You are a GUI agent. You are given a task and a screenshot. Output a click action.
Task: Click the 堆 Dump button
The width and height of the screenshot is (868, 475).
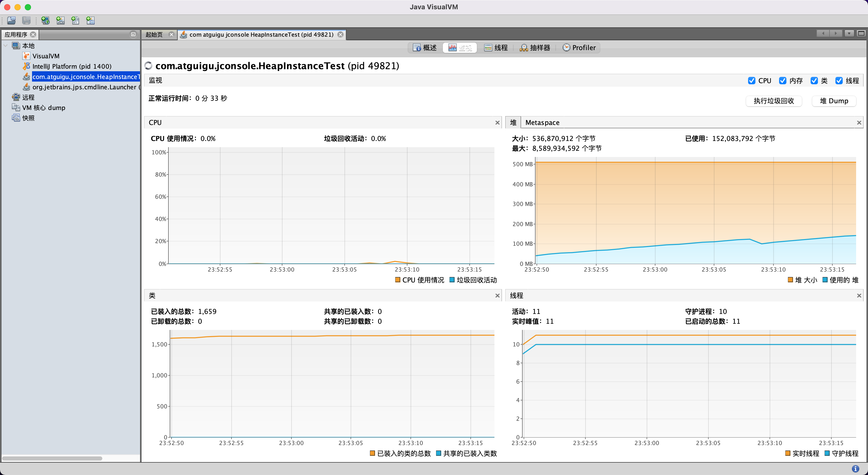coord(834,101)
